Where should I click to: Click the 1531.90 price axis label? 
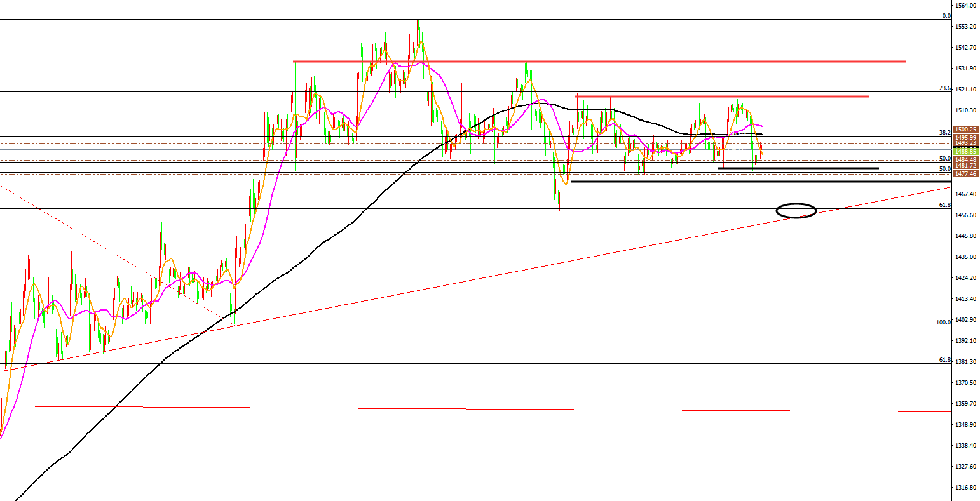pos(965,69)
